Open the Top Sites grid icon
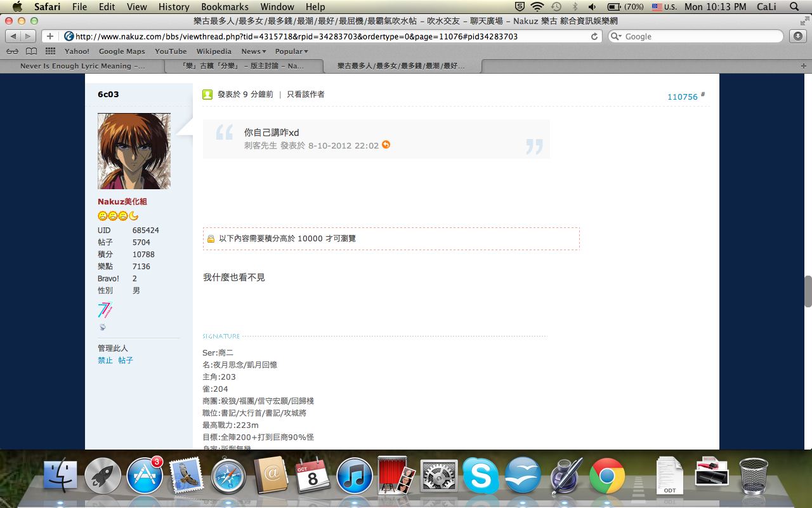This screenshot has width=812, height=508. coord(50,51)
